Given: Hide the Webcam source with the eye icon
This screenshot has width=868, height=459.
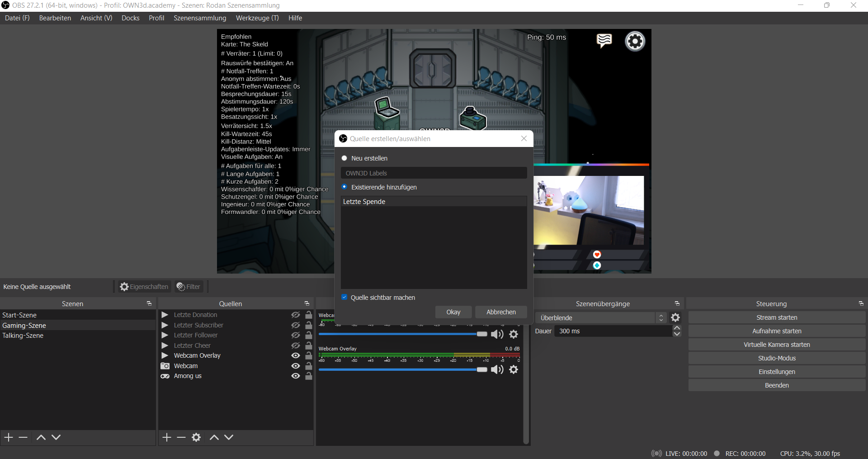Looking at the screenshot, I should click(x=296, y=366).
